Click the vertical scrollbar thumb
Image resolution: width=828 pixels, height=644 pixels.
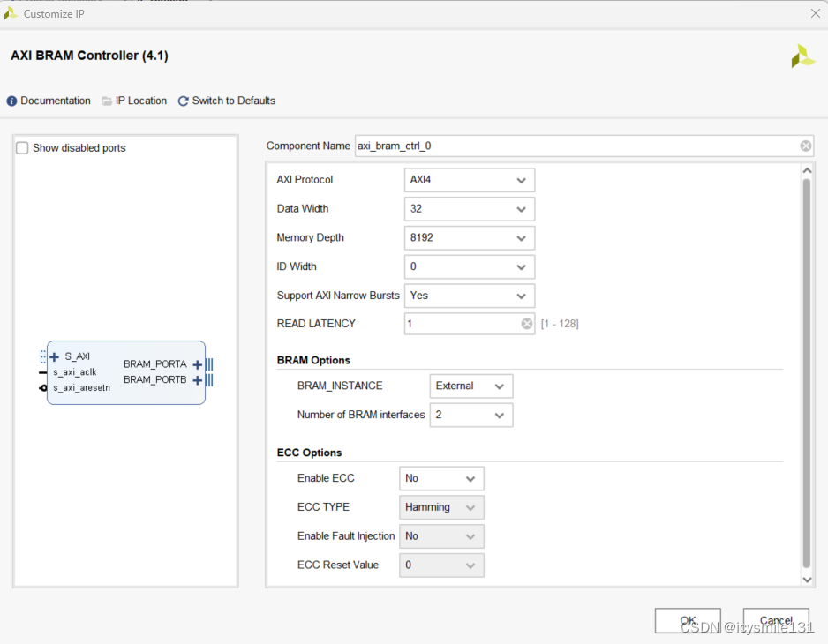pos(807,374)
